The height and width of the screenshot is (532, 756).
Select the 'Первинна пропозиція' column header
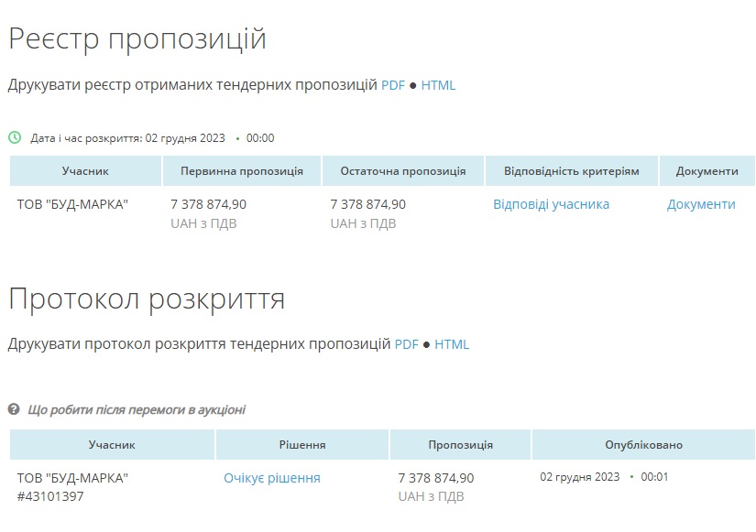click(242, 171)
